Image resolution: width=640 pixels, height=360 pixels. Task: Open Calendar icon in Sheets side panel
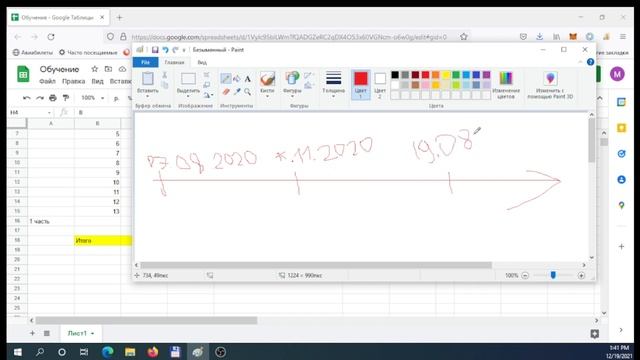[621, 102]
